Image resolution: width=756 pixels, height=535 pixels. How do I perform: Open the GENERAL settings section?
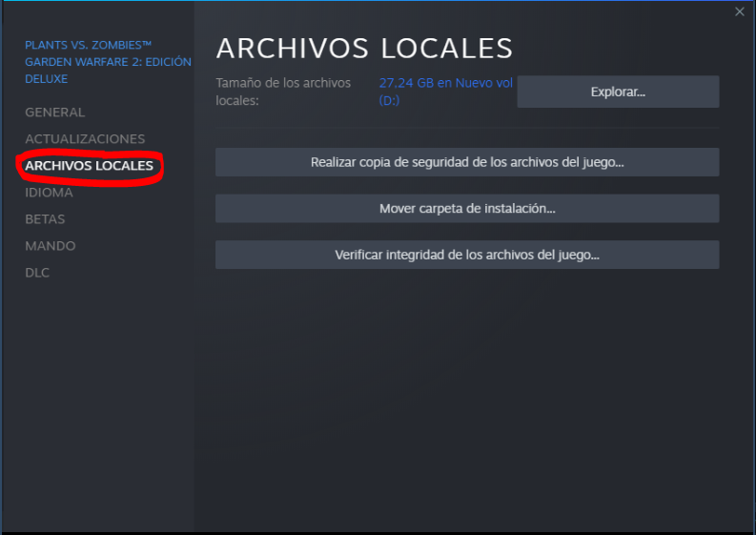click(55, 113)
